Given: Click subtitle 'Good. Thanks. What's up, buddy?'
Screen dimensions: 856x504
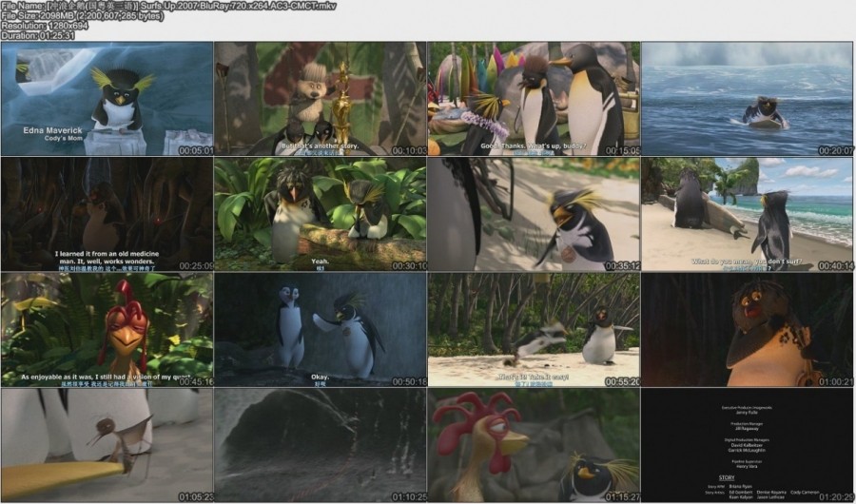Looking at the screenshot, I should tap(534, 145).
